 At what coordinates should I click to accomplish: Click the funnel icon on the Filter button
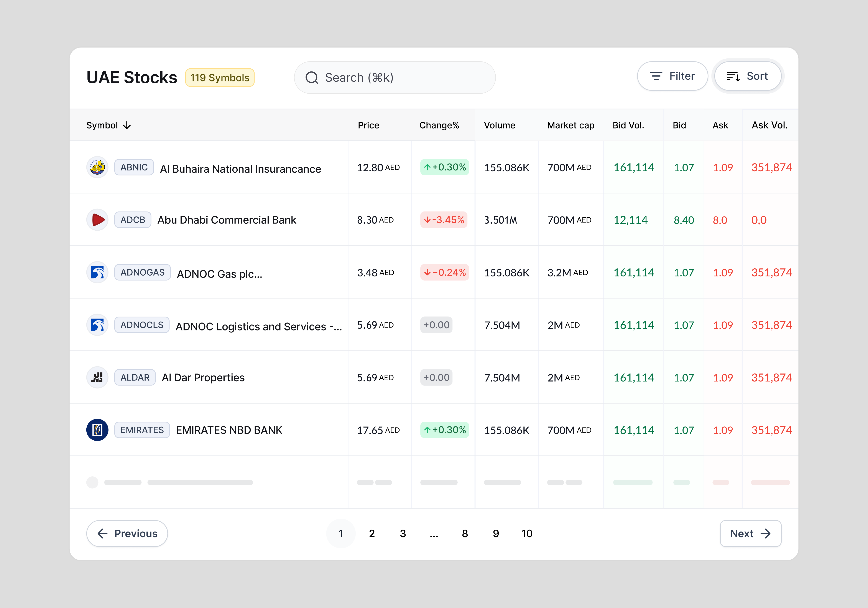coord(656,76)
